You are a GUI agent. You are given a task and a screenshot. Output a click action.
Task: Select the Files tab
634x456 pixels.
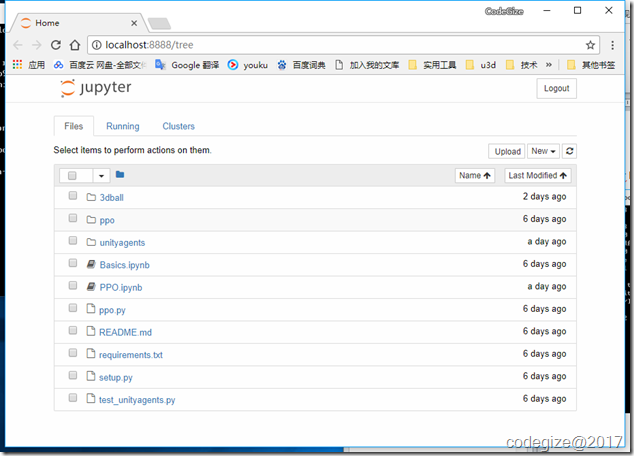pyautogui.click(x=74, y=126)
